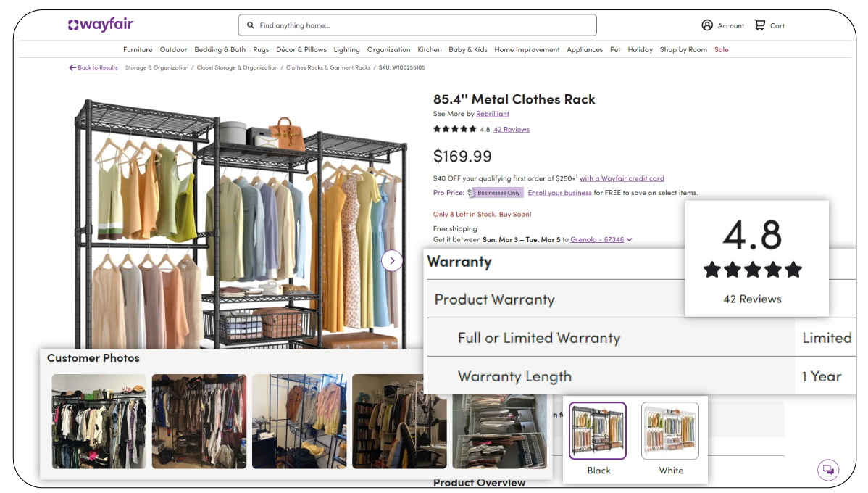The image size is (868, 493).
Task: Expand the delivery location chevron near Grenola
Action: point(630,240)
